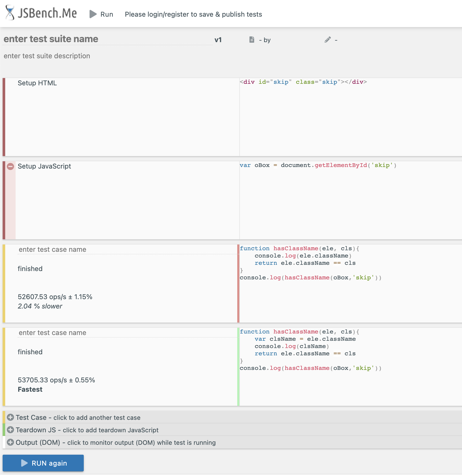
Task: Click the document icon next to the author field
Action: coord(251,40)
